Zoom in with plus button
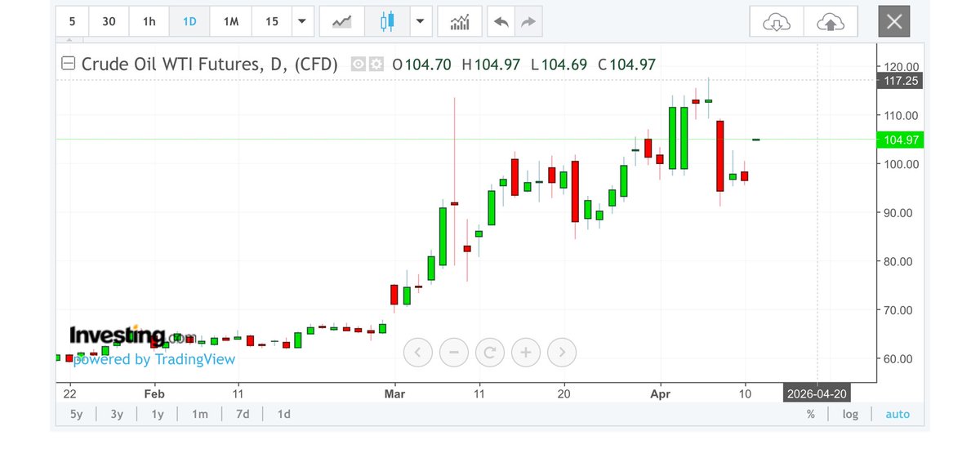The image size is (980, 453). [526, 353]
